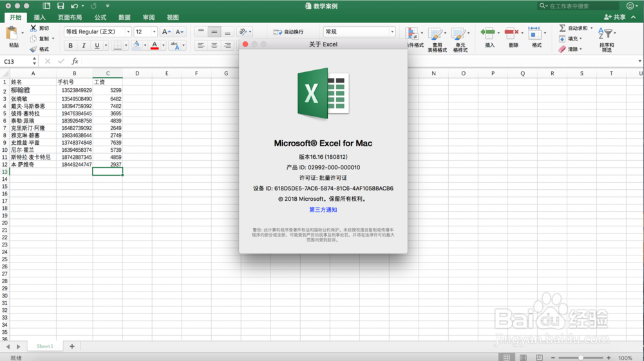Click the zoom in plus button
Viewport: 644px width, 361px height.
(x=609, y=358)
